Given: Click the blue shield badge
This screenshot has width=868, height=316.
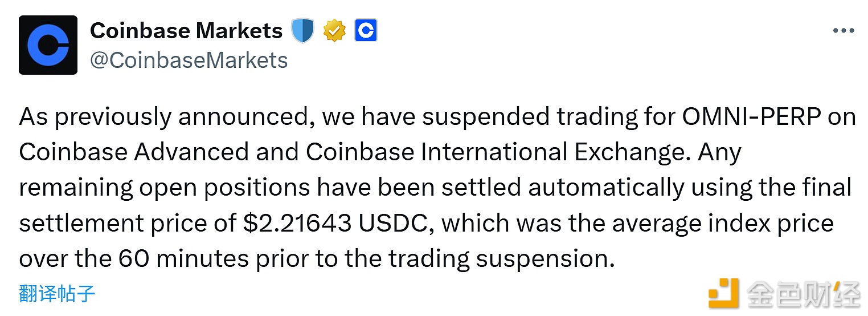Looking at the screenshot, I should 303,31.
